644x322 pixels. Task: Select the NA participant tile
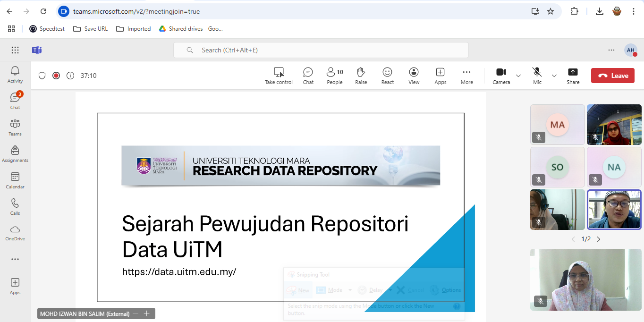click(x=614, y=167)
